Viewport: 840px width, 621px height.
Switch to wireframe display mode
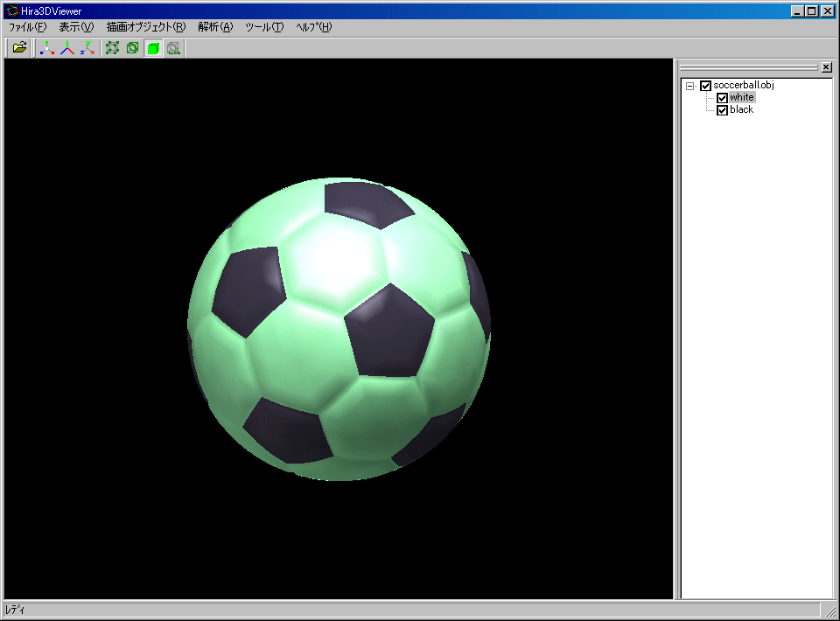click(133, 47)
